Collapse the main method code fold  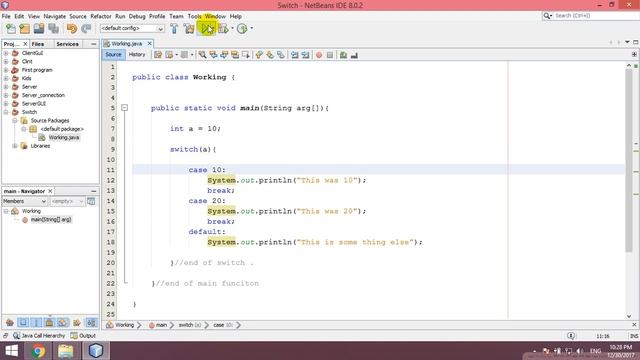124,108
